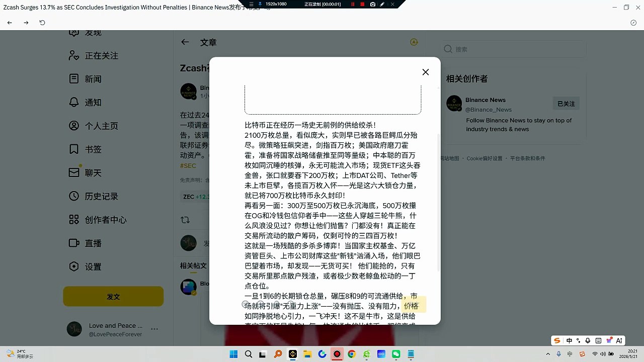
Task: Open the notepad app on the taskbar
Action: click(411, 354)
